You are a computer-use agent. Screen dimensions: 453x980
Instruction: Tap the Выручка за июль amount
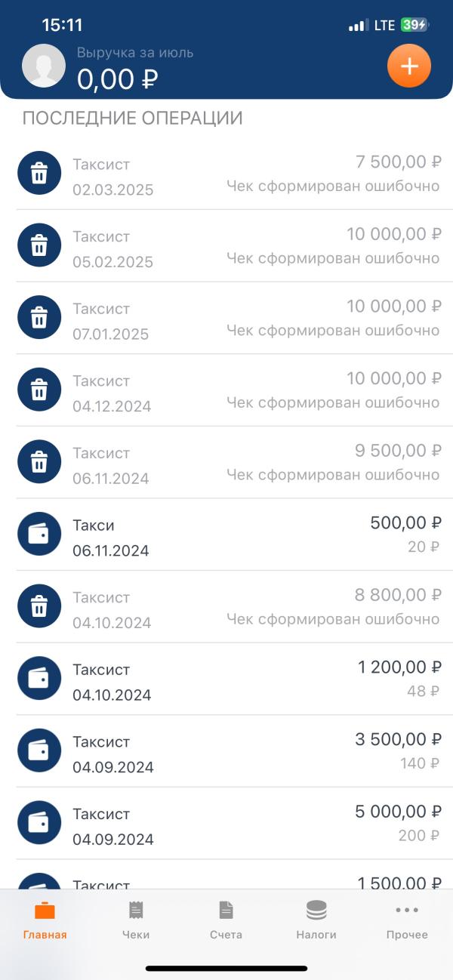(x=117, y=79)
